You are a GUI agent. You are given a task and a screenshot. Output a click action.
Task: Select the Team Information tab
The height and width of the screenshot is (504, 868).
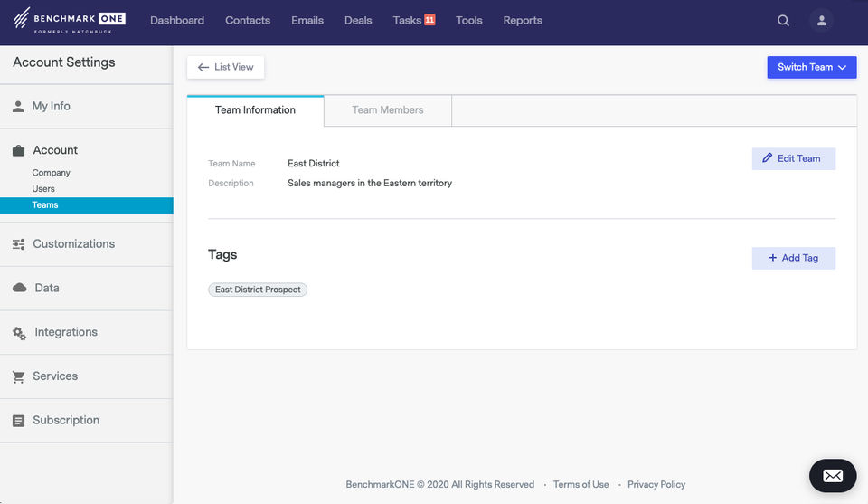tap(255, 110)
